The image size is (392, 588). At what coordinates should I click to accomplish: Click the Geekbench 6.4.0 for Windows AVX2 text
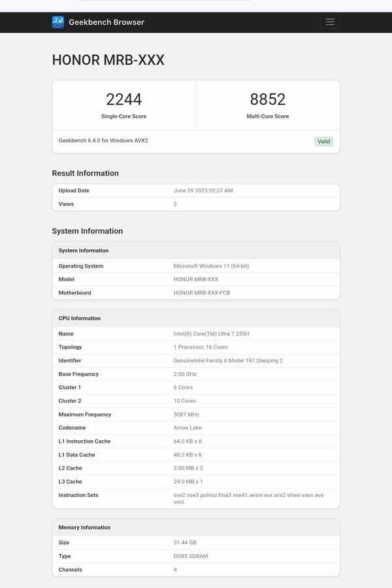click(103, 141)
